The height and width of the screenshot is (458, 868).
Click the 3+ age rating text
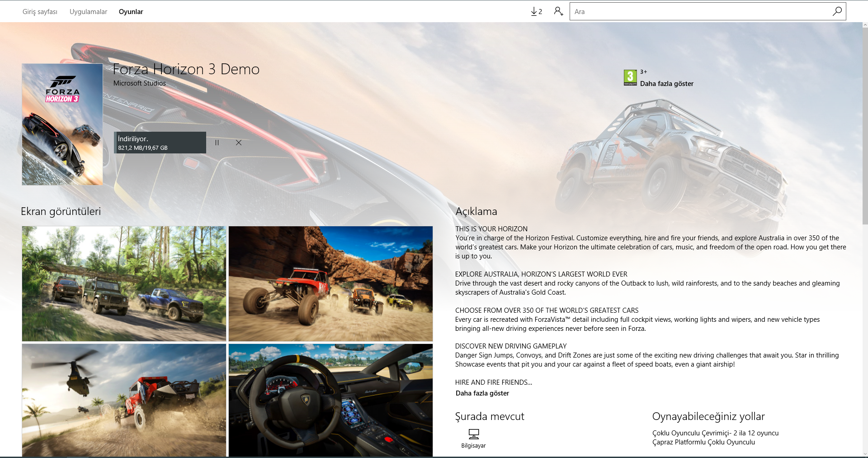(643, 72)
